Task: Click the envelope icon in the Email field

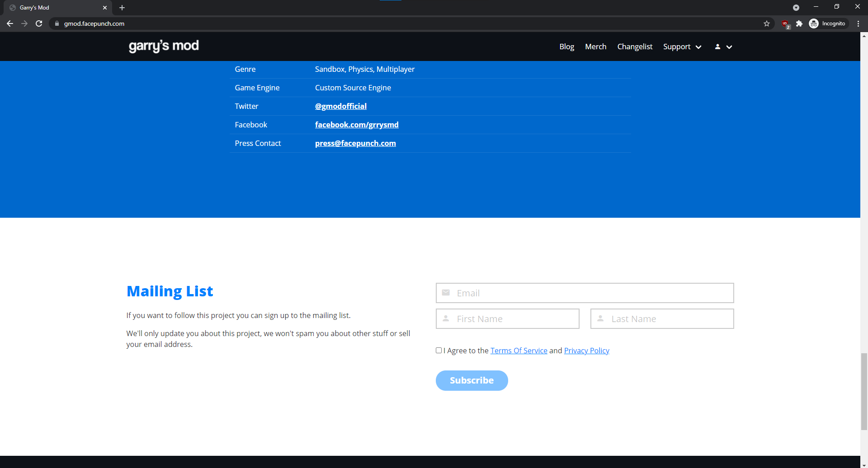Action: pyautogui.click(x=446, y=293)
